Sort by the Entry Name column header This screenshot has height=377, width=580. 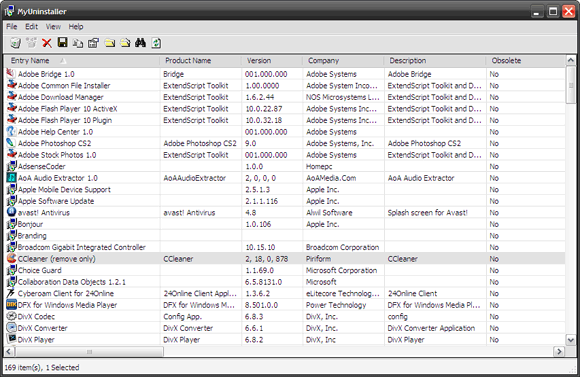(x=82, y=61)
